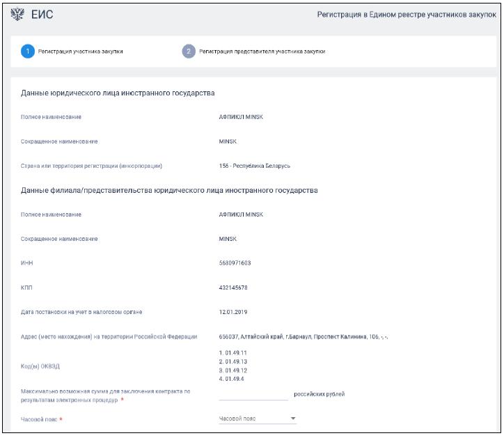Click the step 2 circle indicator

click(x=188, y=51)
